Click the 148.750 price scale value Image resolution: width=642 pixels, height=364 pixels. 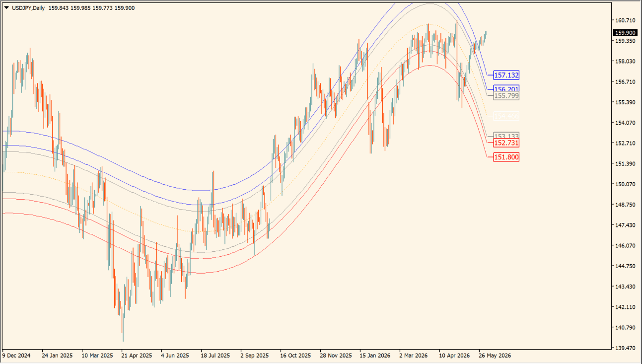coord(625,205)
